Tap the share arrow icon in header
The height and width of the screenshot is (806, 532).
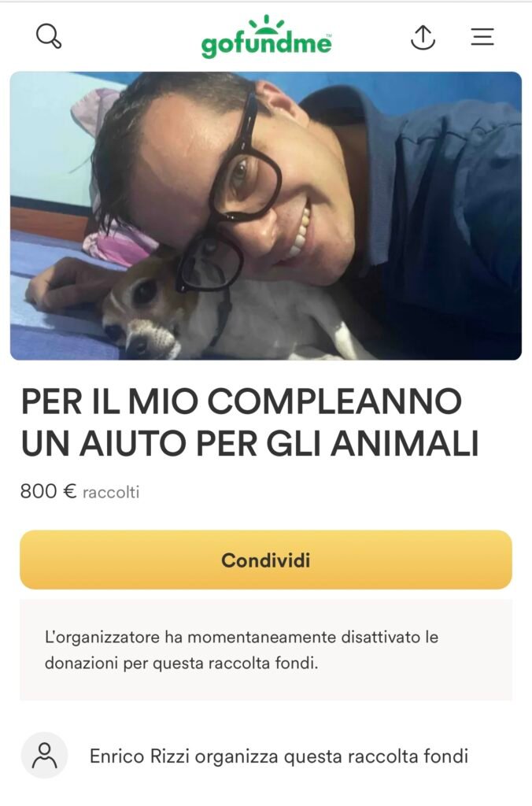(423, 37)
